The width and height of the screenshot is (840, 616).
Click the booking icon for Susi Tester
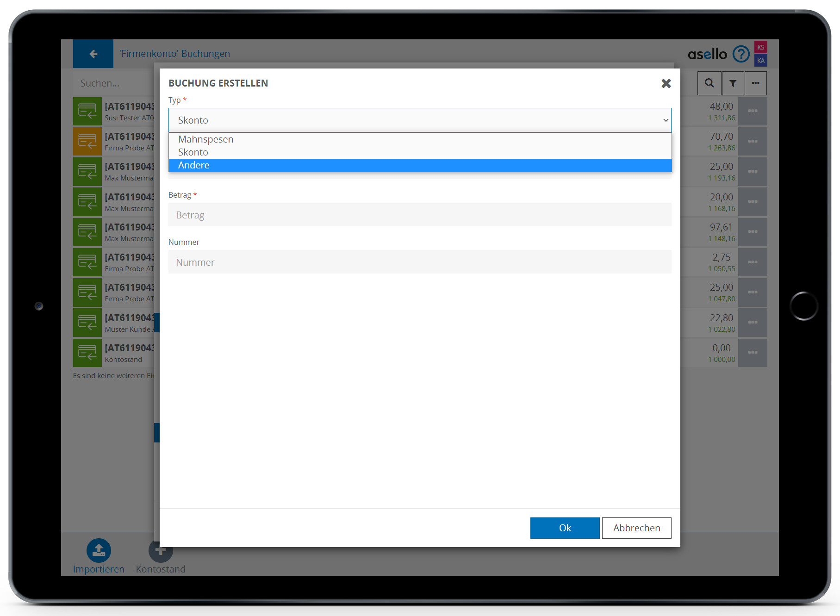pos(87,111)
